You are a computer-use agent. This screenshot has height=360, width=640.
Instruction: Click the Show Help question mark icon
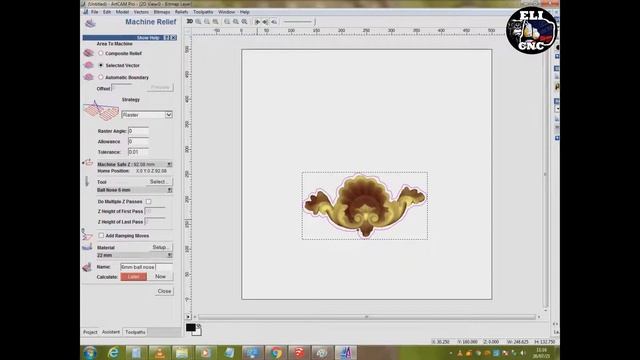click(x=167, y=38)
